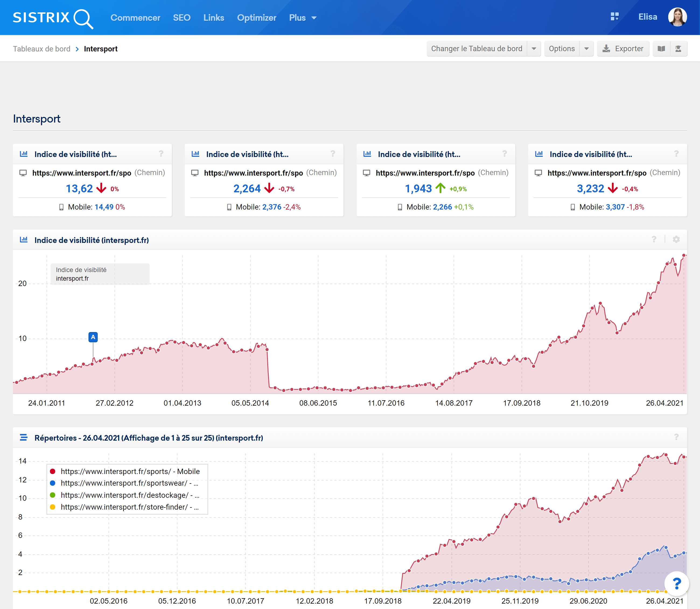Click the support person icon

[679, 48]
